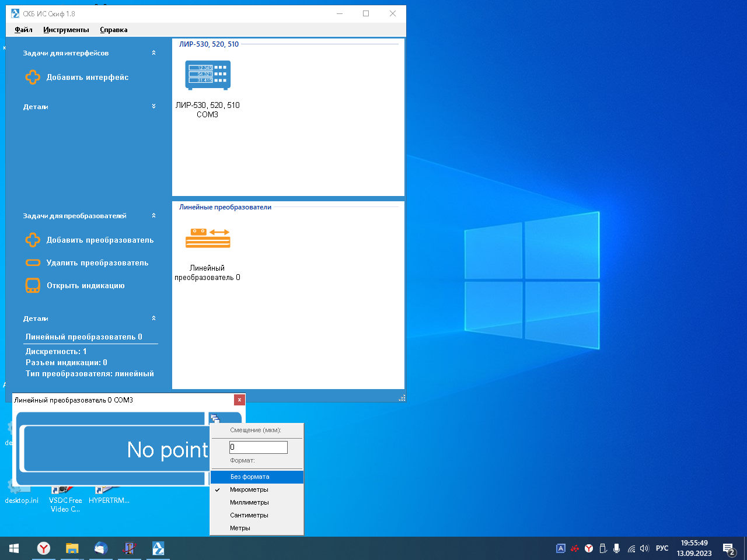Expand the upper Детали section
Image resolution: width=747 pixels, height=560 pixels.
click(153, 107)
